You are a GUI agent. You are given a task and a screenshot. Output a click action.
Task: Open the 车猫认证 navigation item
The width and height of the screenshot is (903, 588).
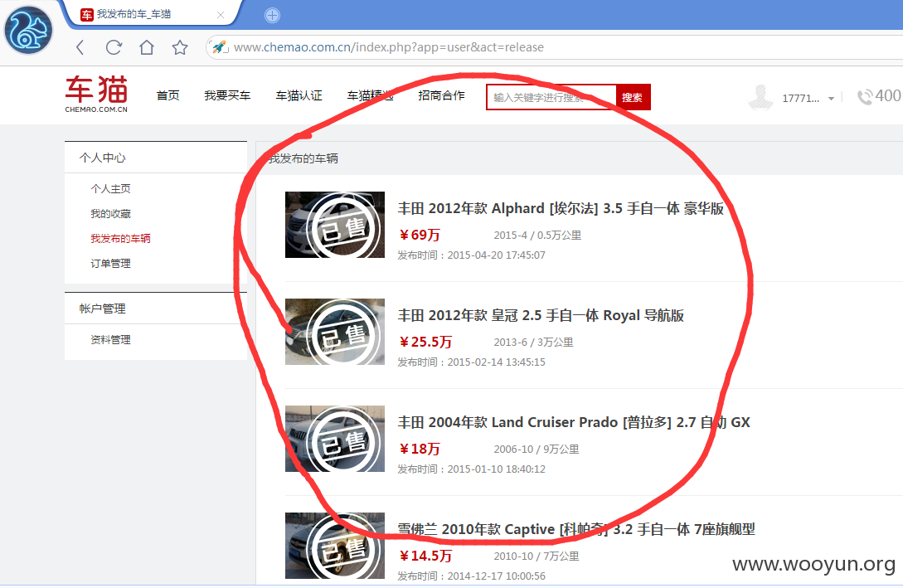click(x=299, y=95)
